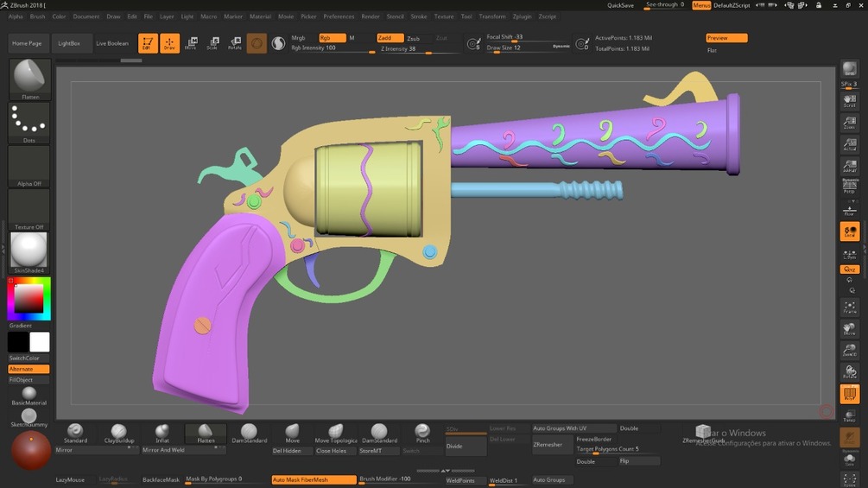868x488 pixels.
Task: Open the Render menu
Action: click(x=371, y=16)
